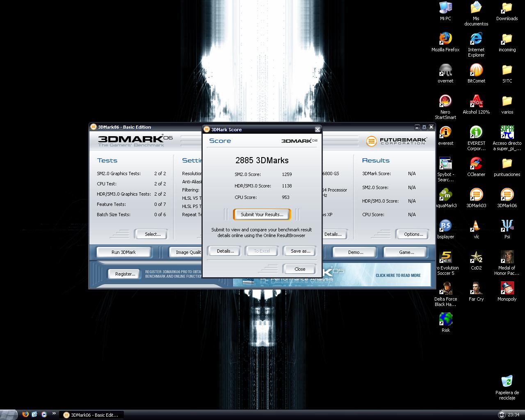Click Run 3DMark button
This screenshot has width=525, height=420.
coord(123,252)
